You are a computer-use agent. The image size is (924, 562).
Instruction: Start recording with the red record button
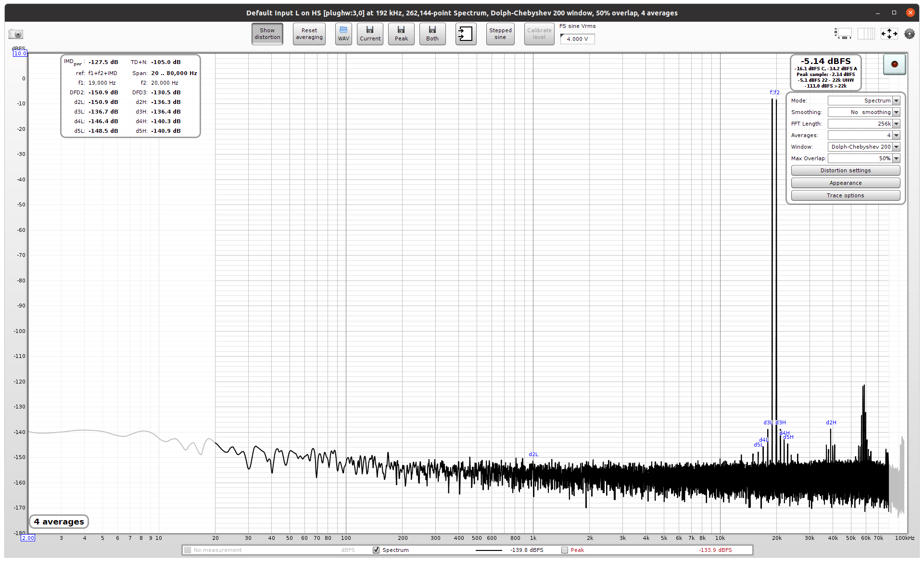pos(895,64)
